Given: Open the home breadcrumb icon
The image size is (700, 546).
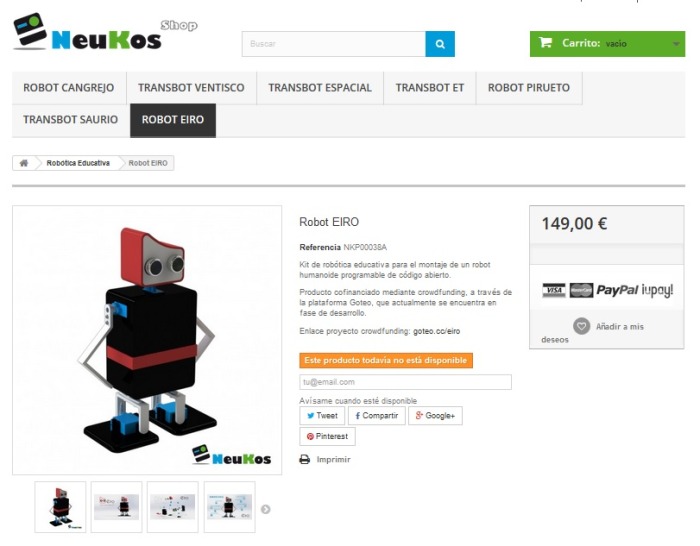Looking at the screenshot, I should [24, 163].
